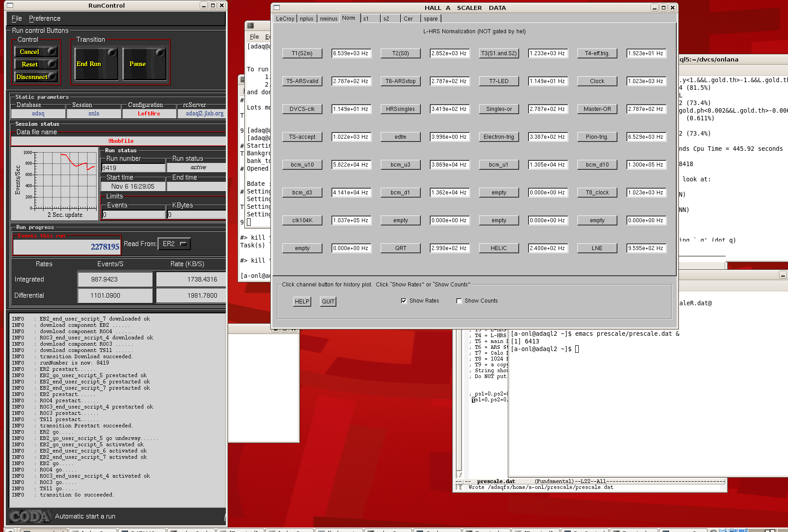Switch to the nplus tab
Viewport: 788px width, 532px height.
tap(307, 18)
